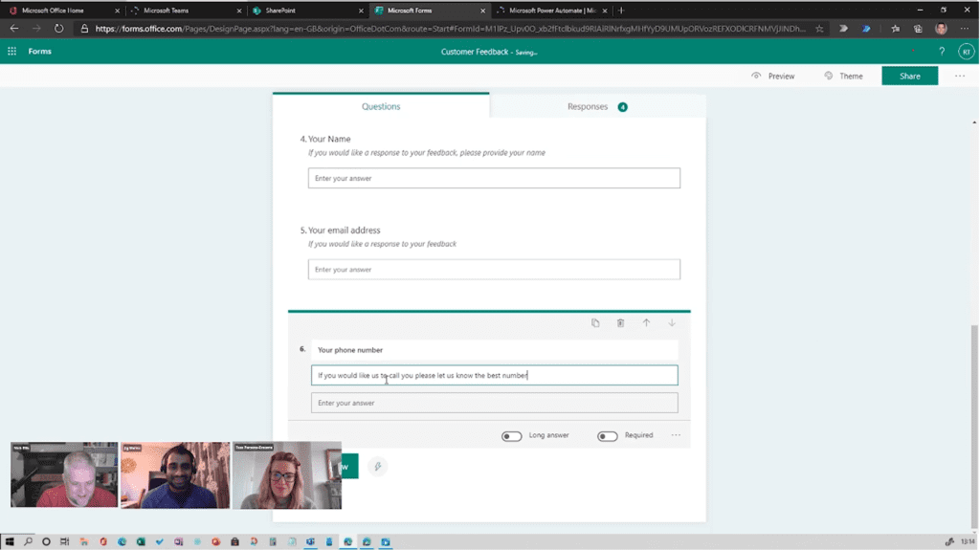Turn on the Required toggle
Screen dimensions: 980x550
pyautogui.click(x=608, y=436)
